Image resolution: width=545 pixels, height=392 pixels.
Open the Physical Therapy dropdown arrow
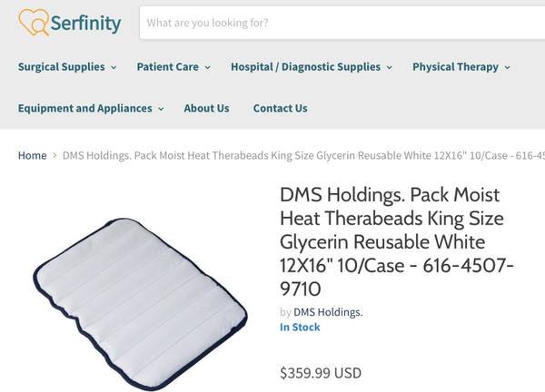508,67
